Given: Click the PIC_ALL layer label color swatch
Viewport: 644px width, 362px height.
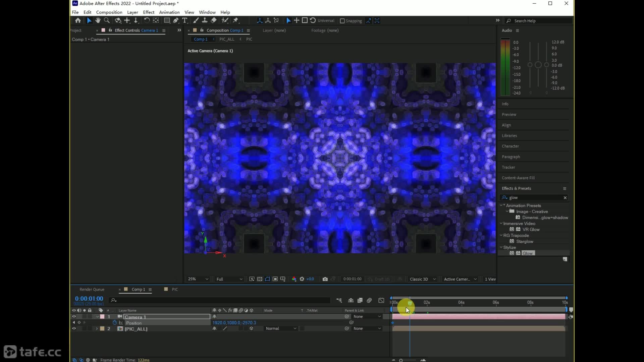Looking at the screenshot, I should pos(102,328).
